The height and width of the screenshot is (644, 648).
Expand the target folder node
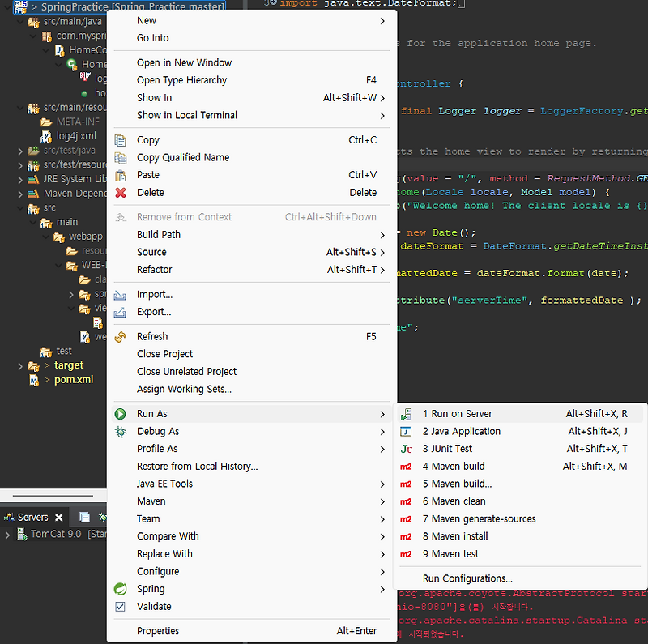tap(19, 366)
